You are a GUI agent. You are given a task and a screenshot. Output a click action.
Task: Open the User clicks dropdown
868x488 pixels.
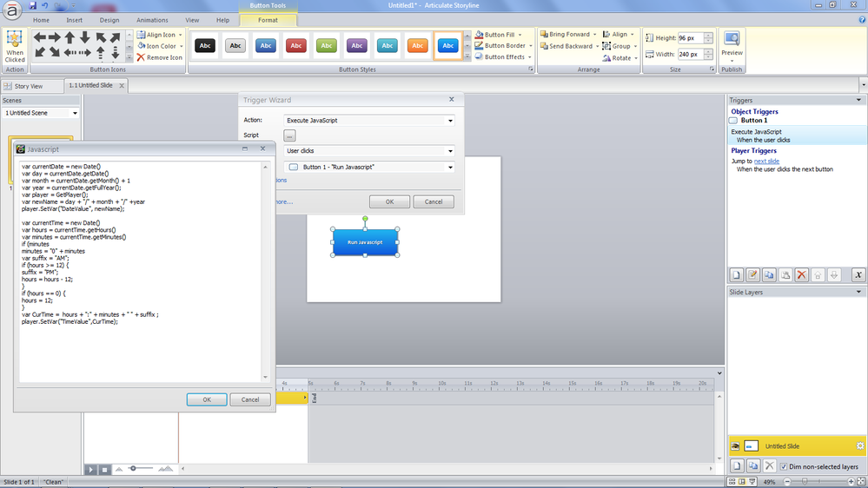(450, 151)
